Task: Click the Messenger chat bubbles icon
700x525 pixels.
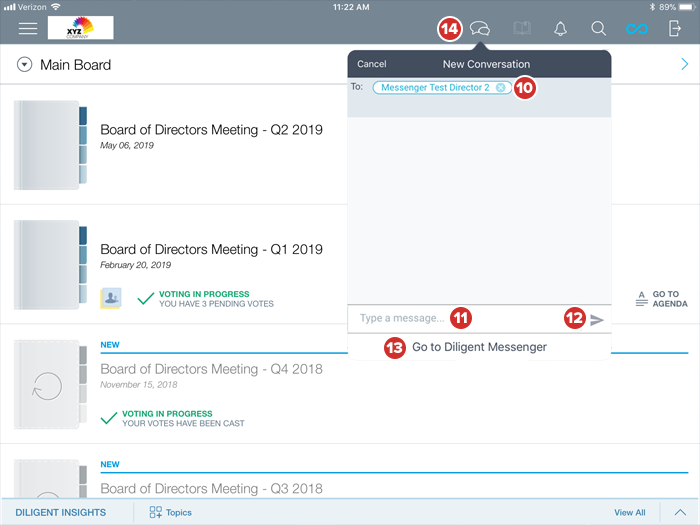Action: (481, 29)
